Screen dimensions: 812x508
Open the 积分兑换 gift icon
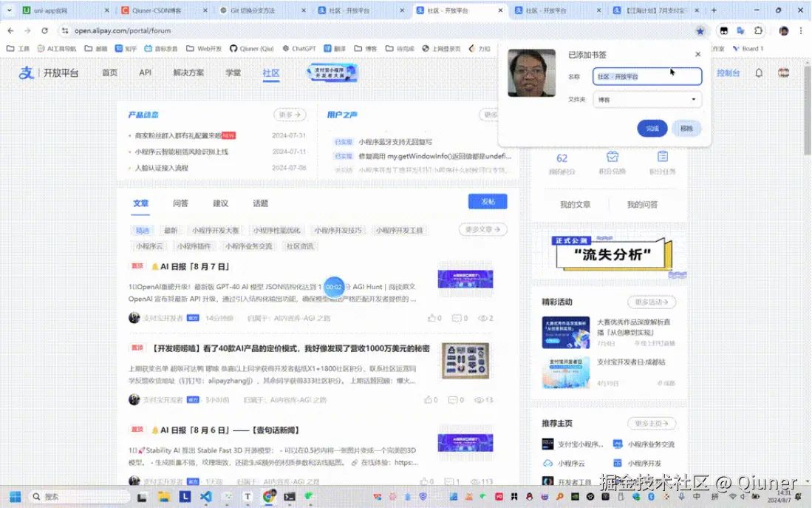[612, 157]
